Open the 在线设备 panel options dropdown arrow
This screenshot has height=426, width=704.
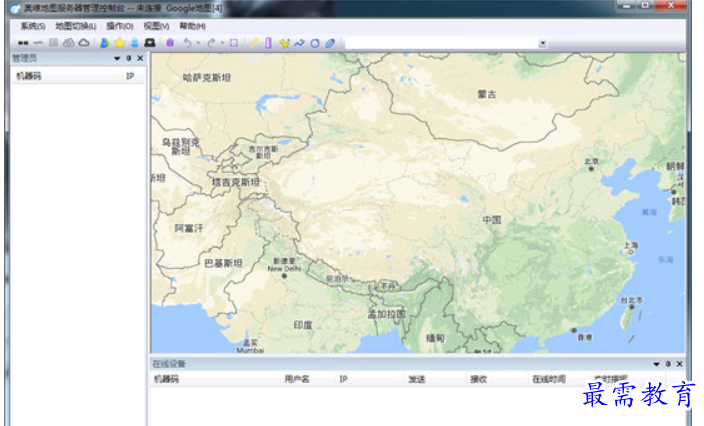click(x=656, y=364)
